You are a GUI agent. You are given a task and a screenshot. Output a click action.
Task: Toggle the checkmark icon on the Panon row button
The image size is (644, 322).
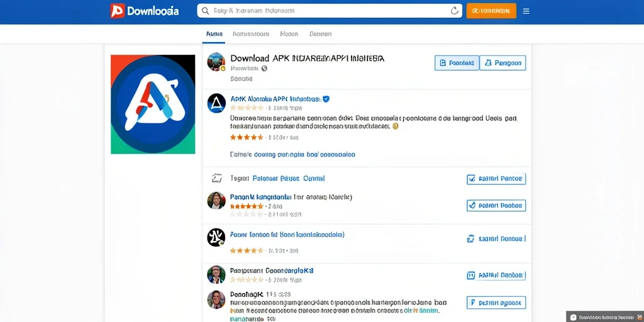pos(472,205)
